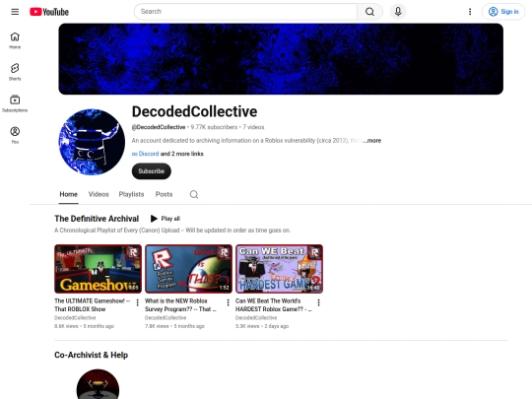
Task: Open the HARDEST GAME video thumbnail
Action: tap(279, 269)
